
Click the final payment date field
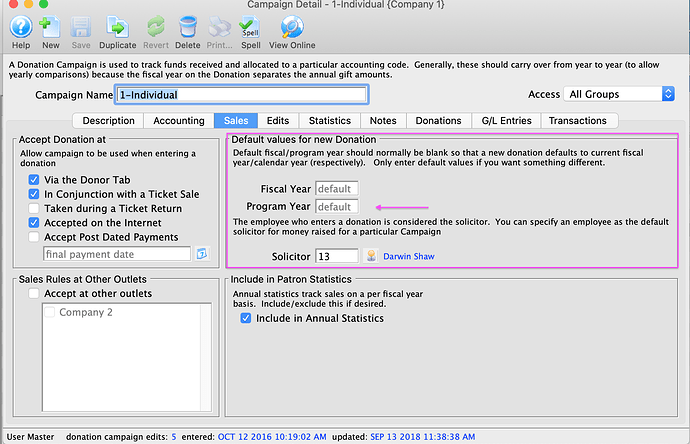pyautogui.click(x=117, y=254)
